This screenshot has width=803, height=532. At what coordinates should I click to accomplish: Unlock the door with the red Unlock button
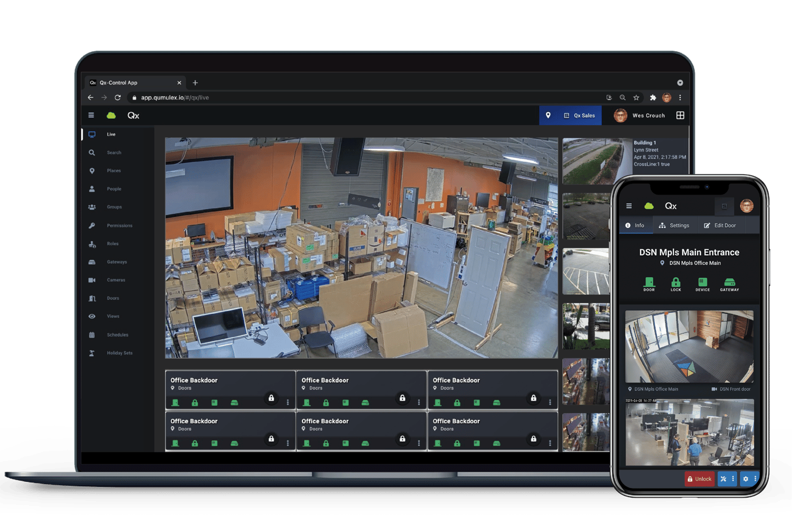coord(699,478)
